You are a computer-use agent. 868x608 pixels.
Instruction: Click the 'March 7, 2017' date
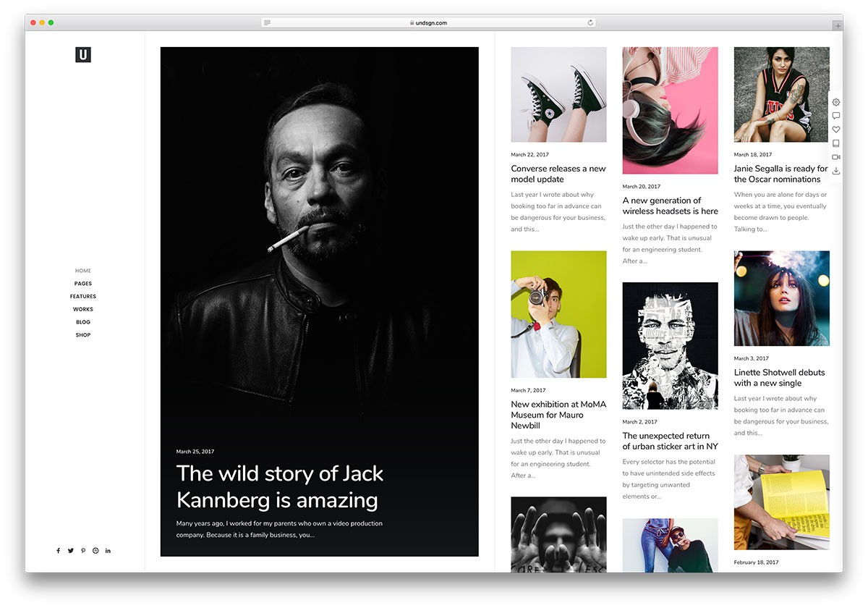(528, 391)
